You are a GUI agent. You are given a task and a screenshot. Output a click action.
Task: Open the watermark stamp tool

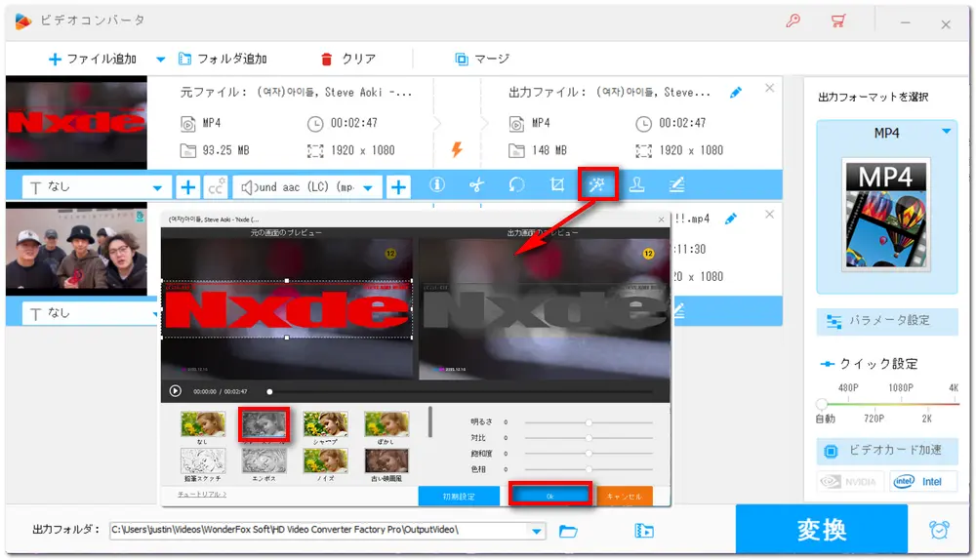(x=635, y=185)
